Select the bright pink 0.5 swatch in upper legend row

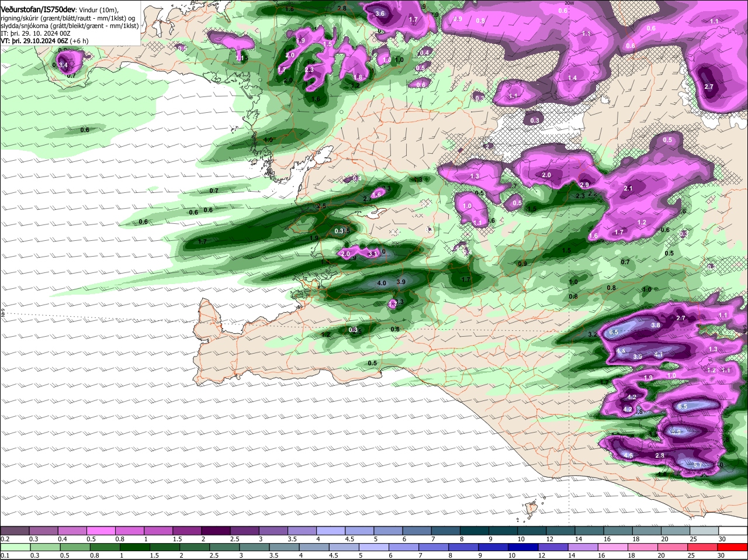point(101,530)
